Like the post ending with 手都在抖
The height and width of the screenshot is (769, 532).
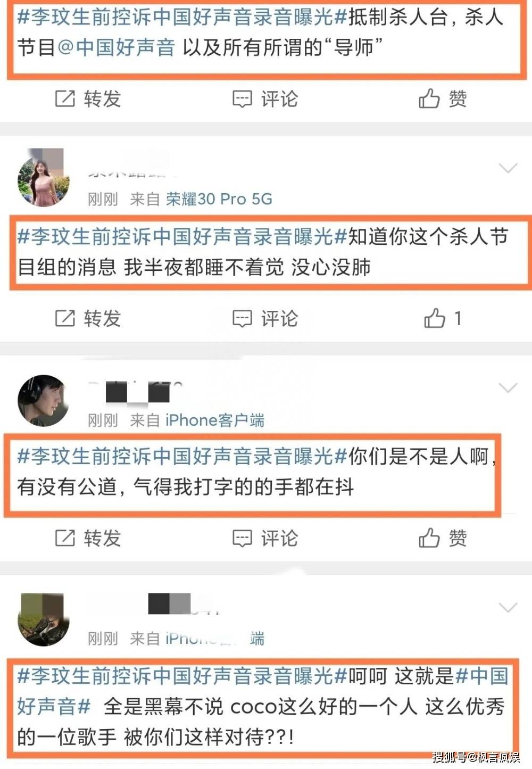[x=443, y=538]
